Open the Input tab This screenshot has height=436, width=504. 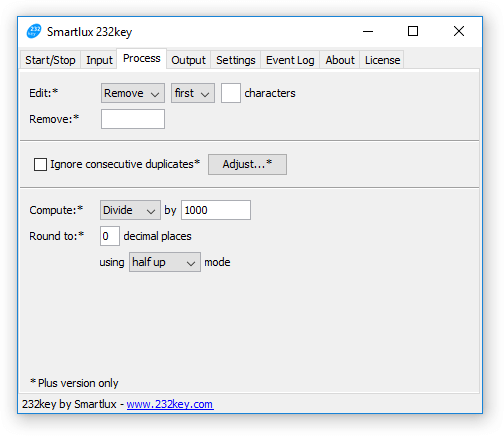click(99, 60)
